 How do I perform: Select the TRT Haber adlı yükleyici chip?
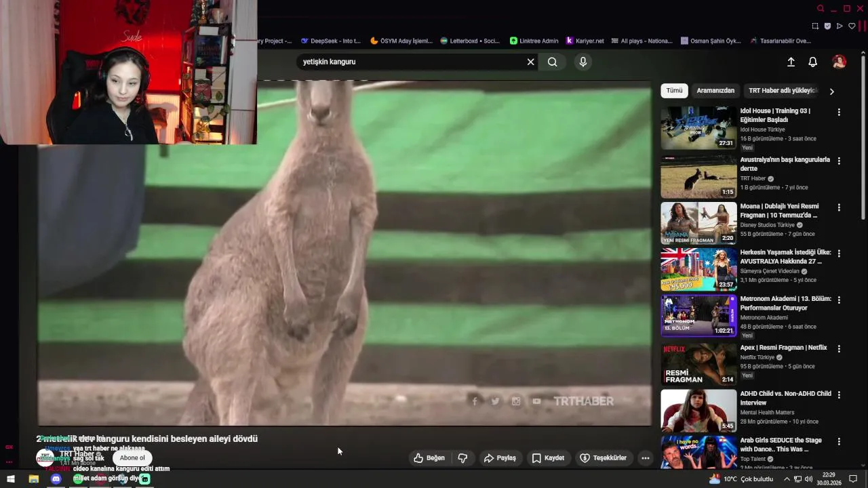(x=782, y=90)
